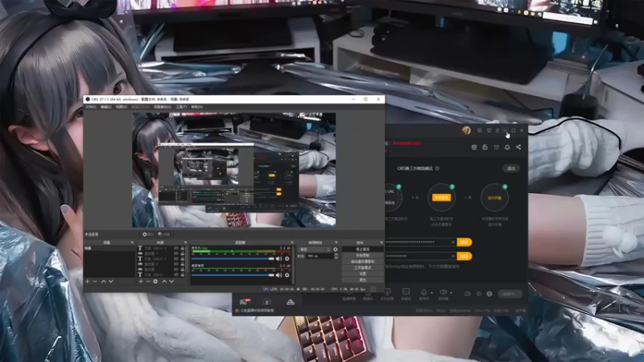644x362 pixels.
Task: Add a new scene with the scenes plus icon
Action: point(87,282)
